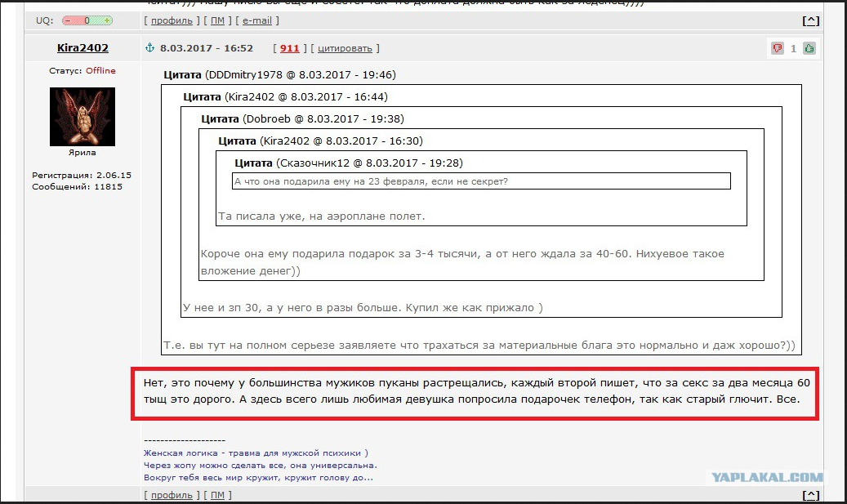Viewport: 847px width, 504px height.
Task: Open Kira2402 username link
Action: click(x=82, y=47)
